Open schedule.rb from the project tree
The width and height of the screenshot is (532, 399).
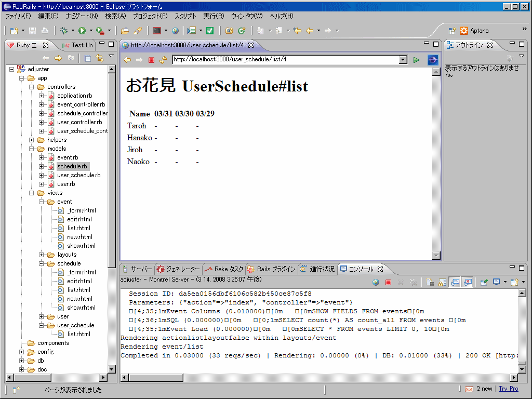[73, 166]
